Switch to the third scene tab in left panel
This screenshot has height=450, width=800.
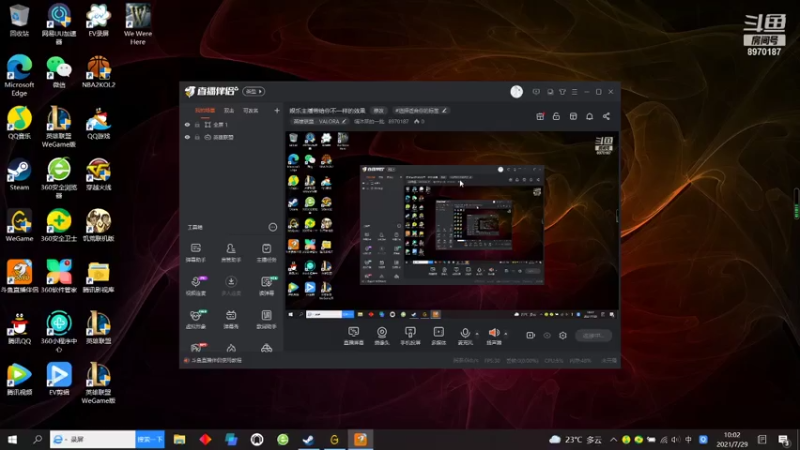coord(250,110)
